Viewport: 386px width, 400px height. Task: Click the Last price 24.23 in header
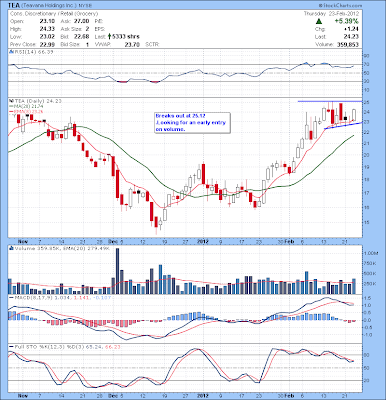tap(352, 37)
